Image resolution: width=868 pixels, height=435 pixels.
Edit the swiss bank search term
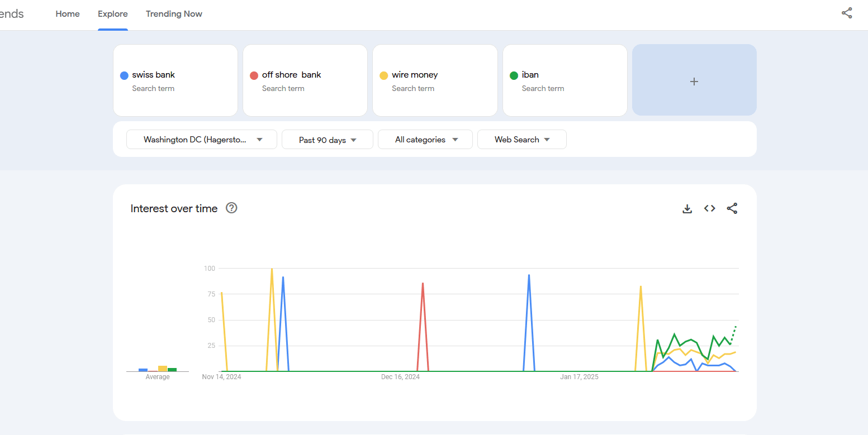click(154, 75)
